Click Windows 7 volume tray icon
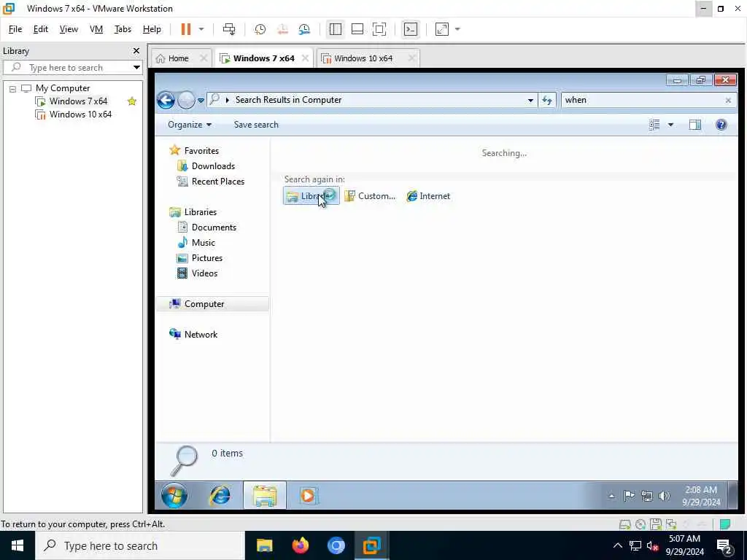This screenshot has height=560, width=747. 664,496
